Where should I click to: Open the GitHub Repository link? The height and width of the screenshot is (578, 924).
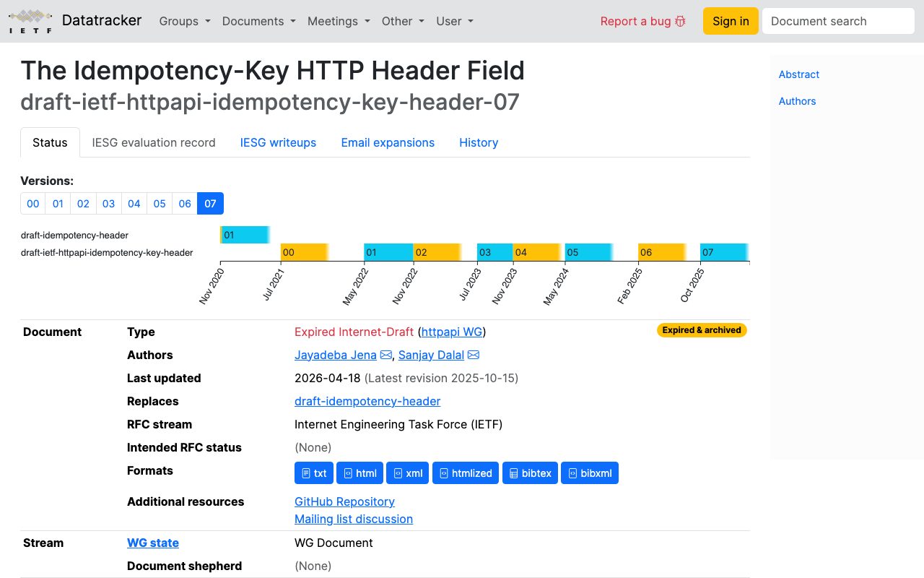click(x=344, y=501)
